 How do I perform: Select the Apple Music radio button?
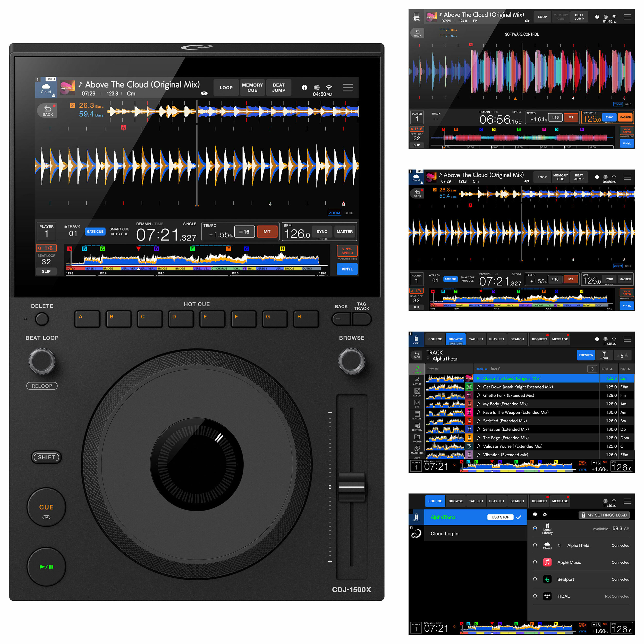(x=535, y=562)
